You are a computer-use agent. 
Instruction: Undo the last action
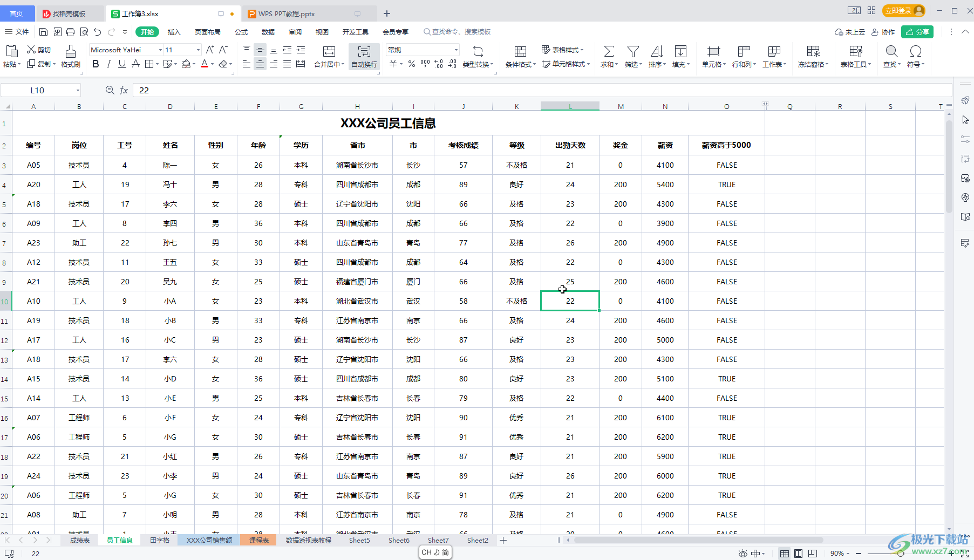98,32
